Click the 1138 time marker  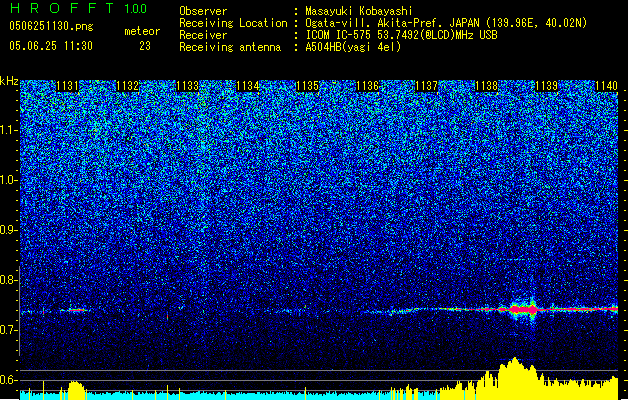[x=487, y=86]
